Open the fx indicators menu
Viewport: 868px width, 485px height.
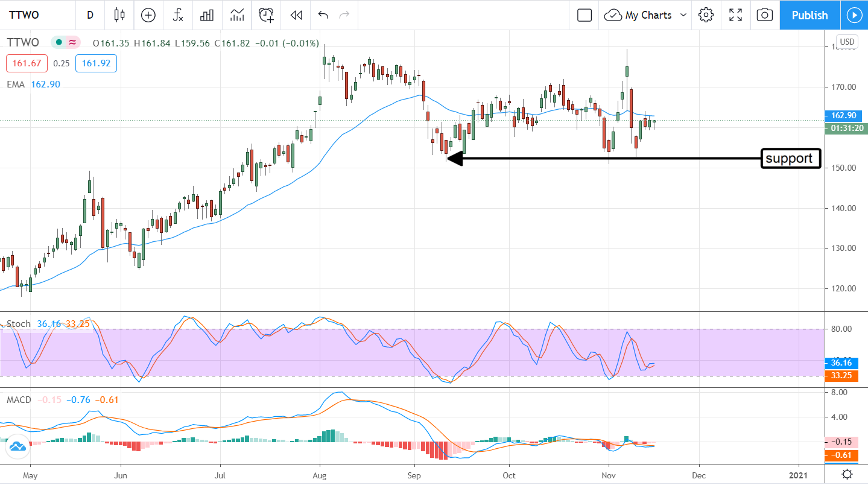point(178,15)
